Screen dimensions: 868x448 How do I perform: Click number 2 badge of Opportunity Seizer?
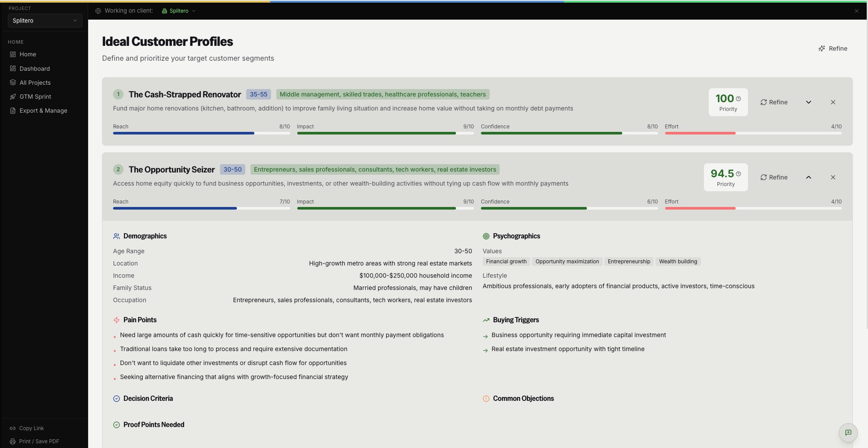pyautogui.click(x=118, y=169)
